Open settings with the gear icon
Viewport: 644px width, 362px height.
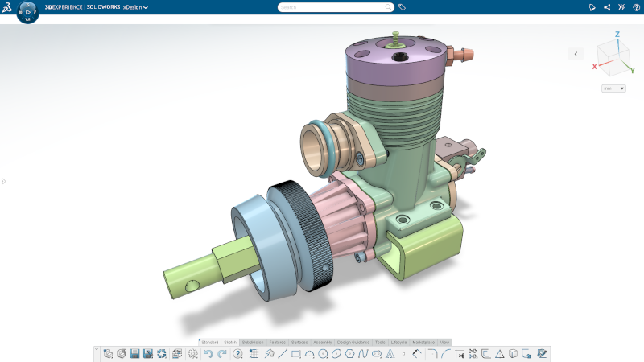(x=192, y=353)
